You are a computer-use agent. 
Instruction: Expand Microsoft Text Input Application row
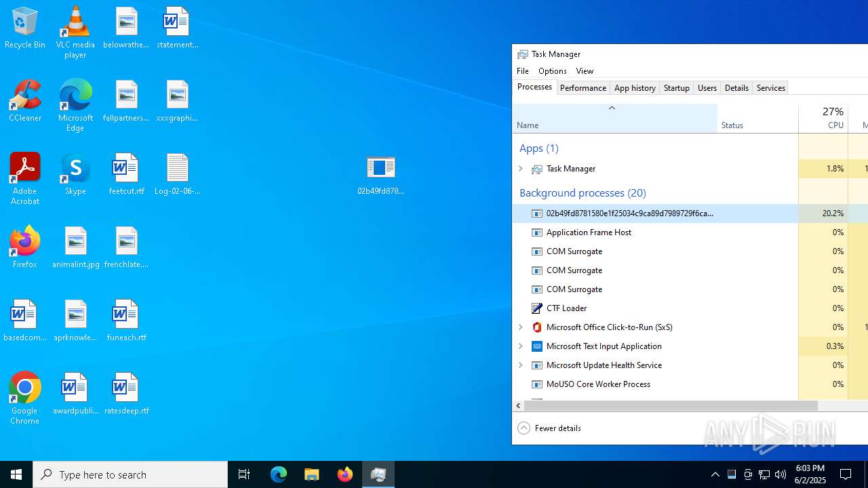(x=521, y=346)
